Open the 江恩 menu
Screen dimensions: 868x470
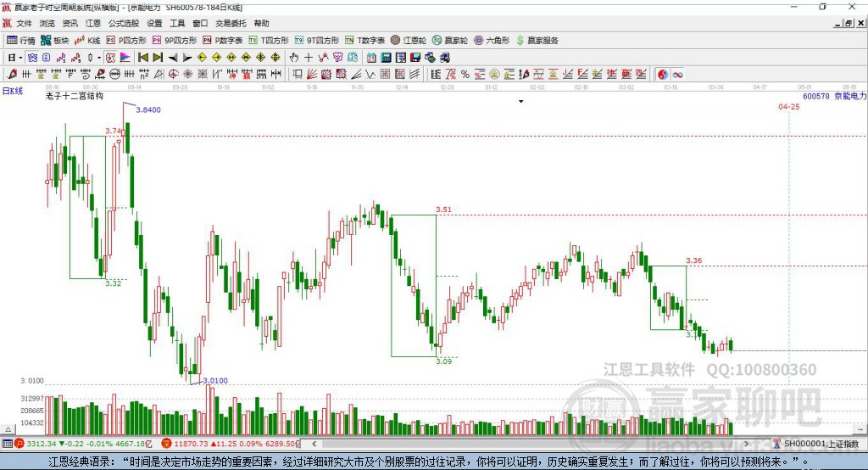coord(93,23)
